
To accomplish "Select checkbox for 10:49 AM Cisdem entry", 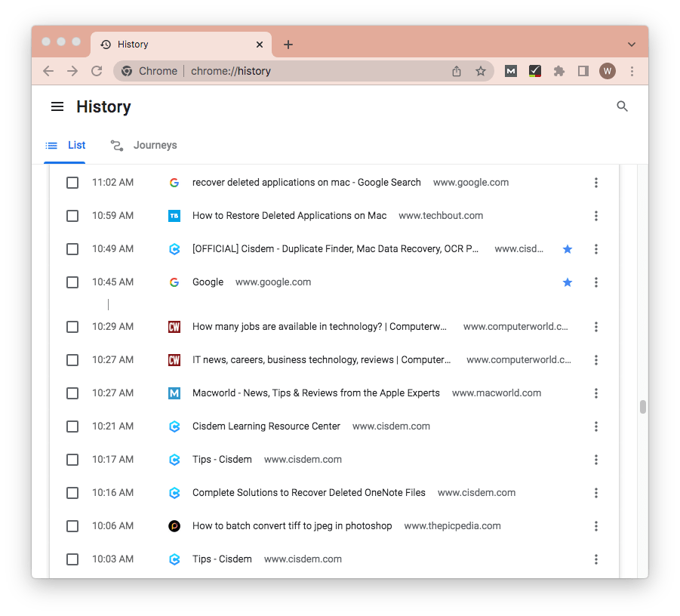I will pos(72,249).
